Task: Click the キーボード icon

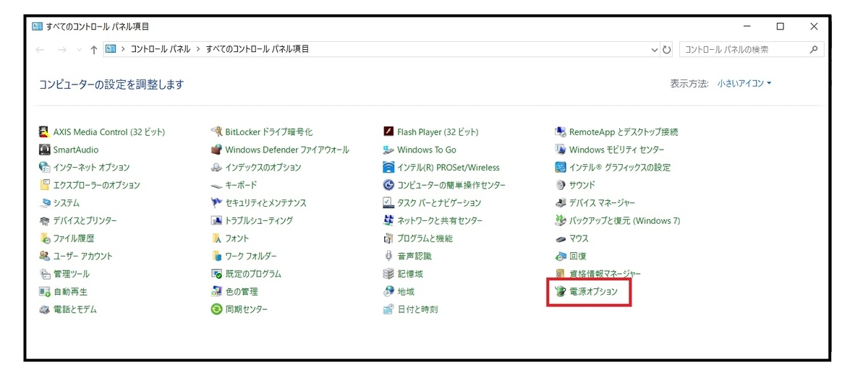Action: coord(216,185)
